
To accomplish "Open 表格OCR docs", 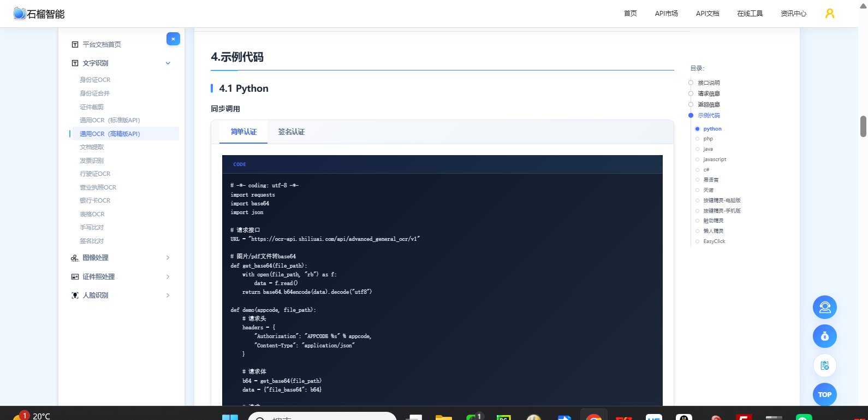I will 92,214.
